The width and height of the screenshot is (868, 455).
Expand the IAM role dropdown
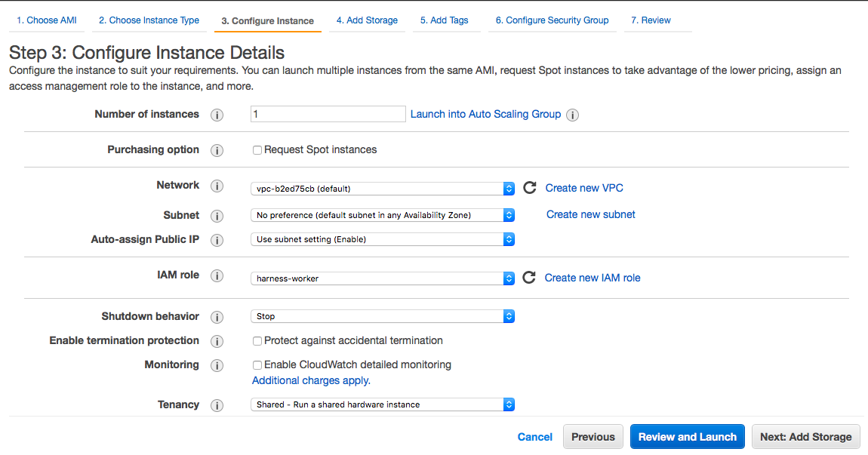tap(382, 278)
